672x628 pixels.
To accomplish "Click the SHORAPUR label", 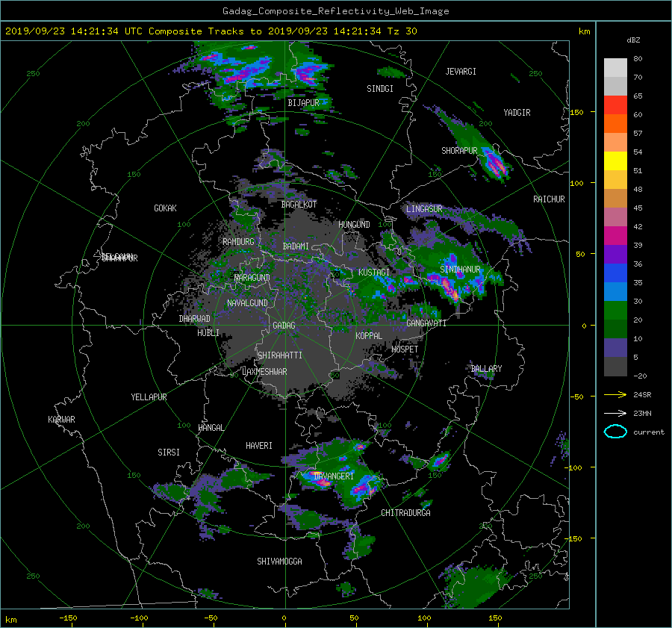I will click(459, 151).
